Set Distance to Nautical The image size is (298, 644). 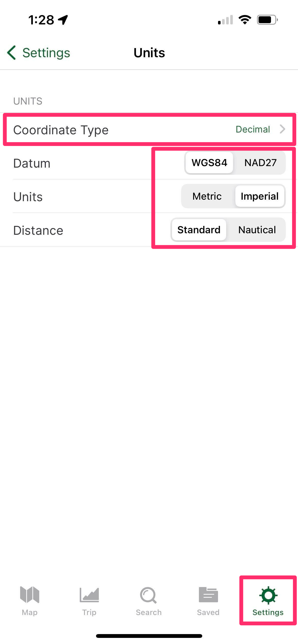(257, 230)
